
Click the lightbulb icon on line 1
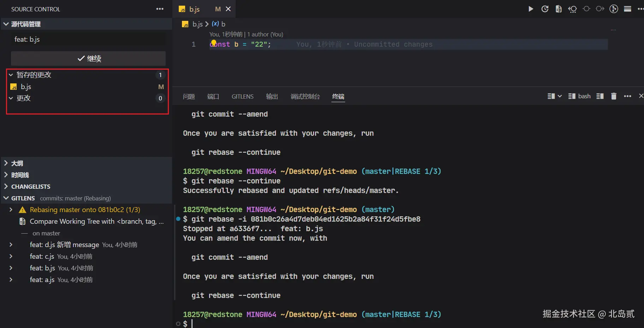(214, 42)
